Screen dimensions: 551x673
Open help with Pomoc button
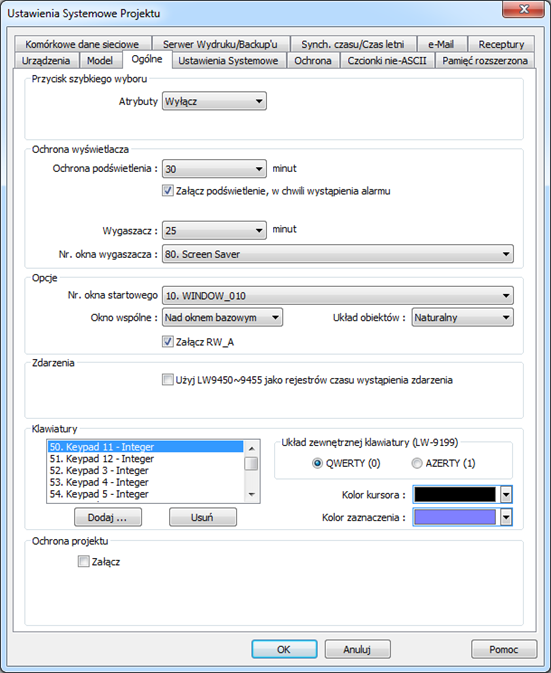coord(504,649)
